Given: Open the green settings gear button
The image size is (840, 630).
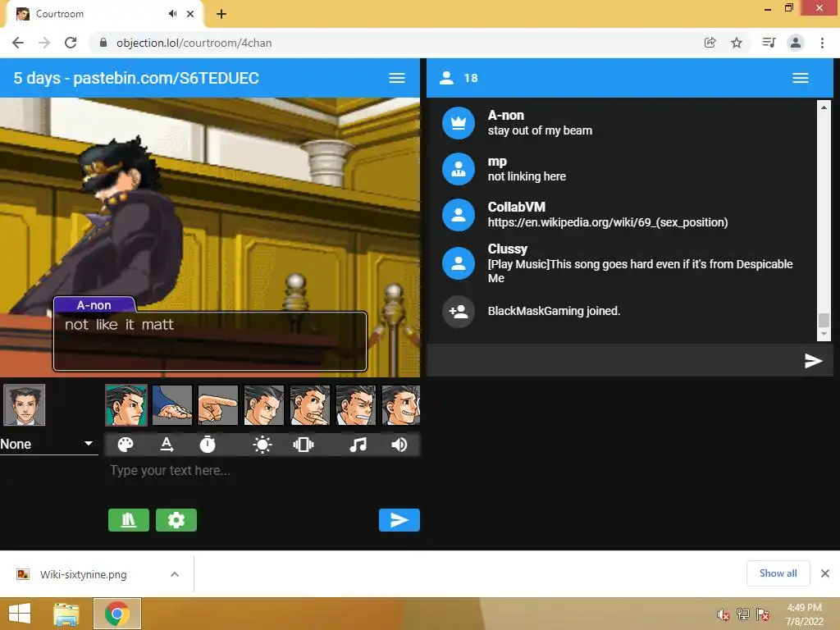Looking at the screenshot, I should point(176,520).
